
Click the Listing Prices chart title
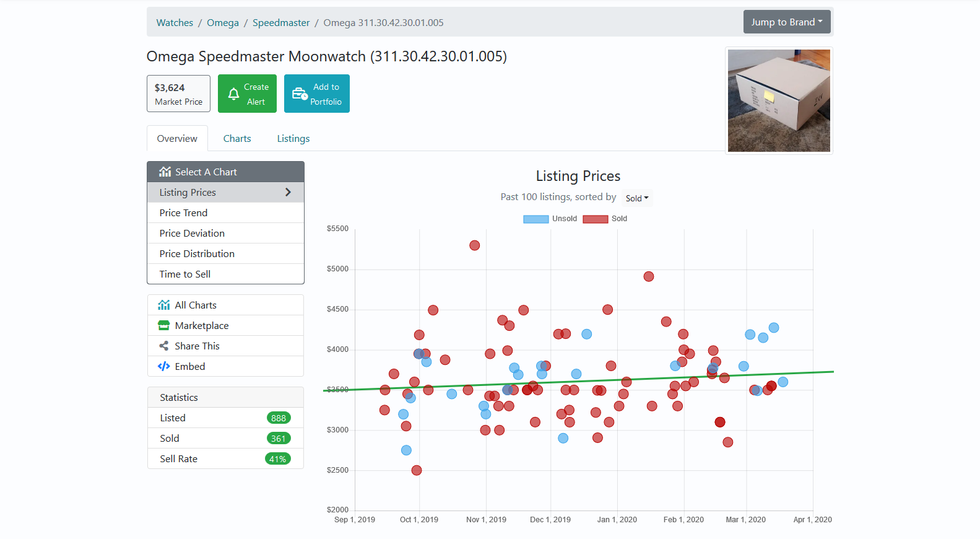[578, 176]
